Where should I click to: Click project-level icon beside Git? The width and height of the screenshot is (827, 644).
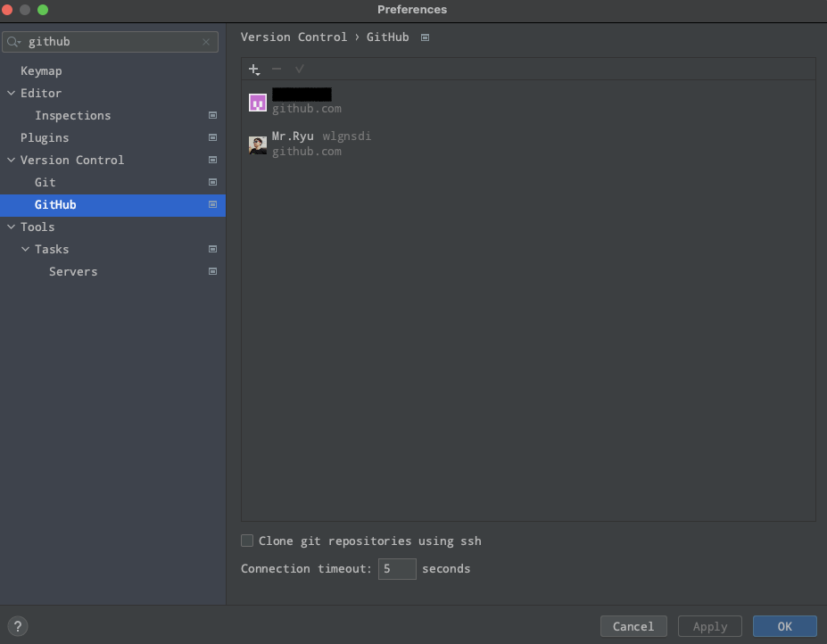(212, 182)
